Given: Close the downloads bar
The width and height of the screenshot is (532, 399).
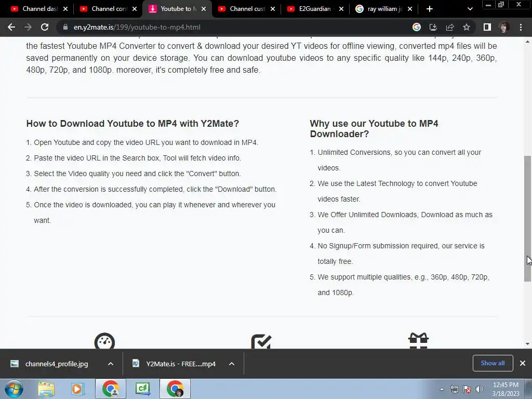Looking at the screenshot, I should coord(523,363).
